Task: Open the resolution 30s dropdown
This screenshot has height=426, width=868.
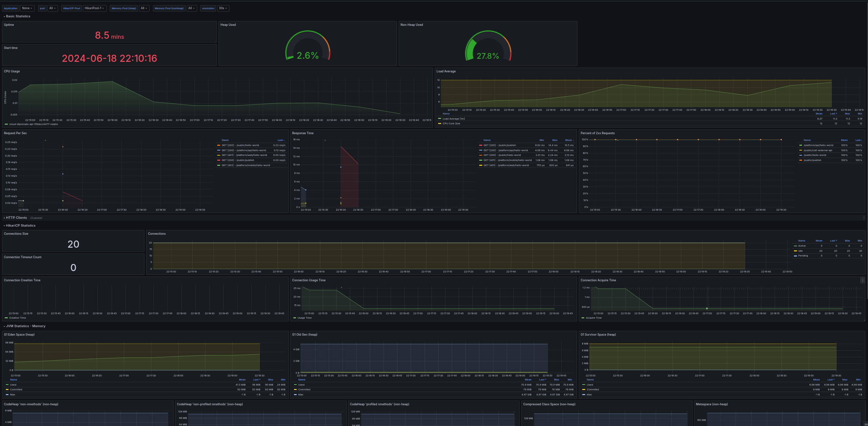Action: point(223,8)
